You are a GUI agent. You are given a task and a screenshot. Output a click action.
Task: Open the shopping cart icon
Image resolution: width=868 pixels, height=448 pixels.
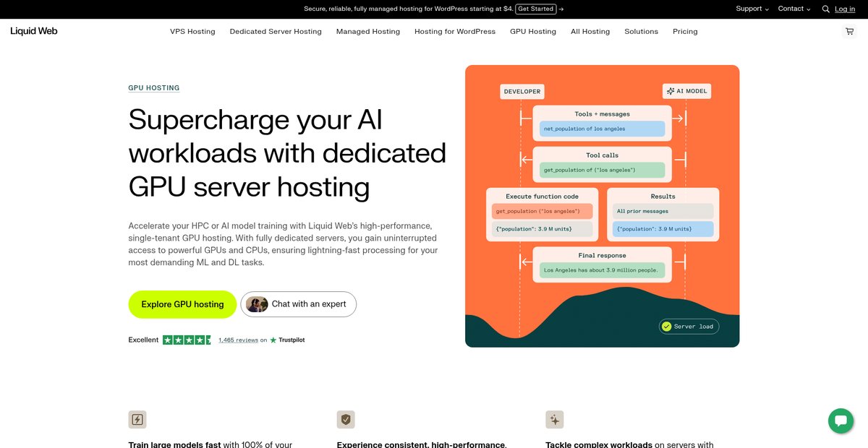pos(849,32)
